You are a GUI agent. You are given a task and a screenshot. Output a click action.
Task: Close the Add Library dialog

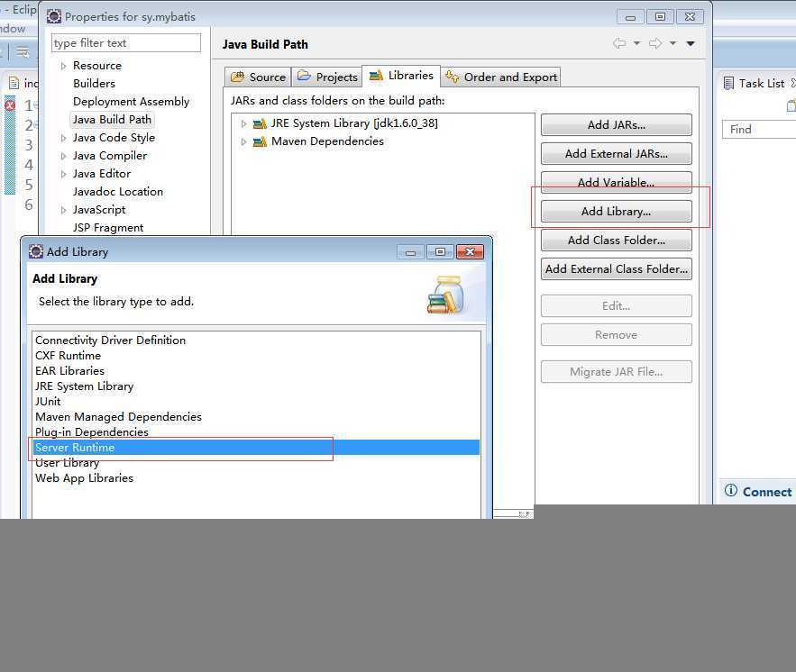(470, 252)
